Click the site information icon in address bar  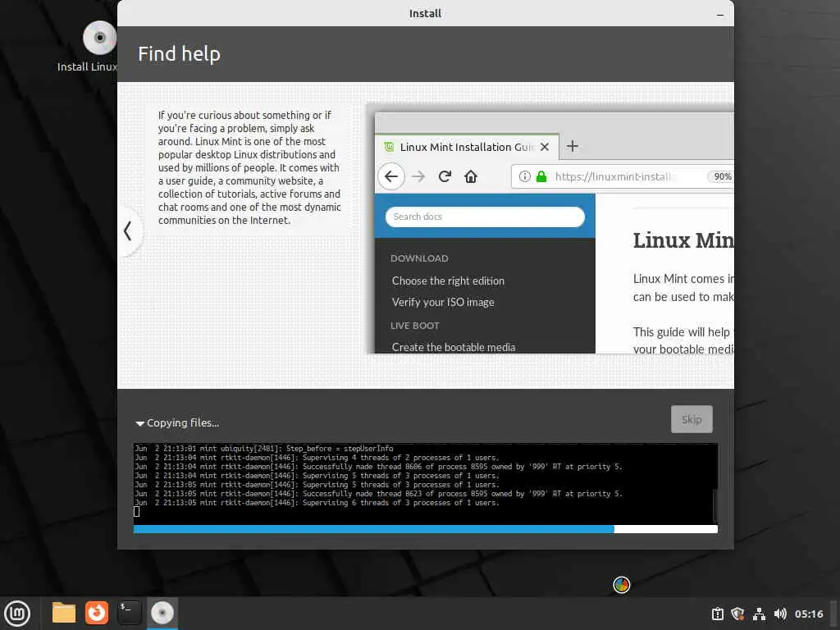click(524, 176)
